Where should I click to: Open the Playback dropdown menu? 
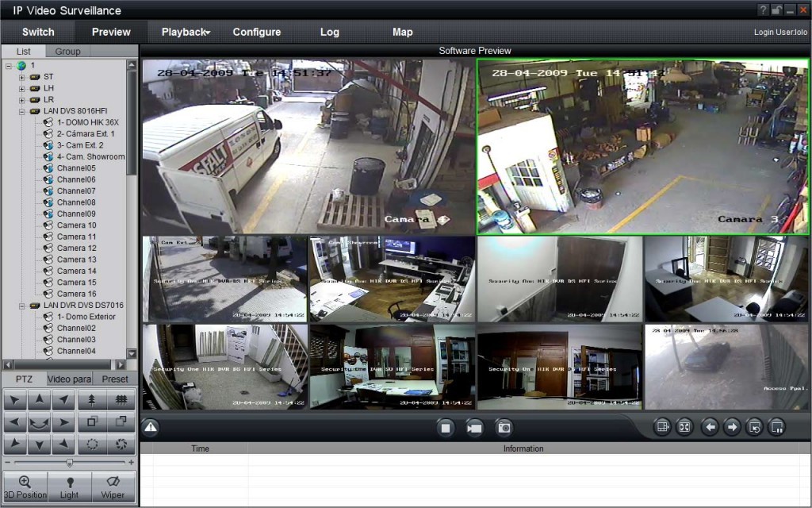coord(186,33)
